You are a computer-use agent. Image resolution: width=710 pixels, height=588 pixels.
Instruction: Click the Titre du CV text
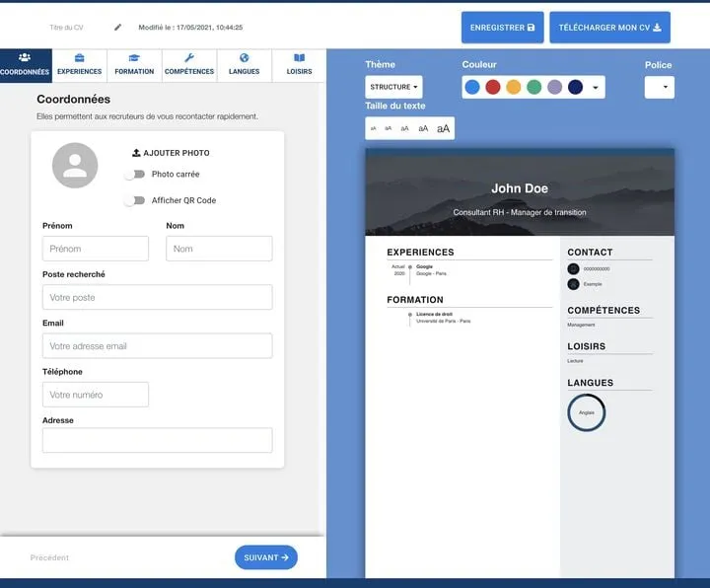pyautogui.click(x=67, y=28)
